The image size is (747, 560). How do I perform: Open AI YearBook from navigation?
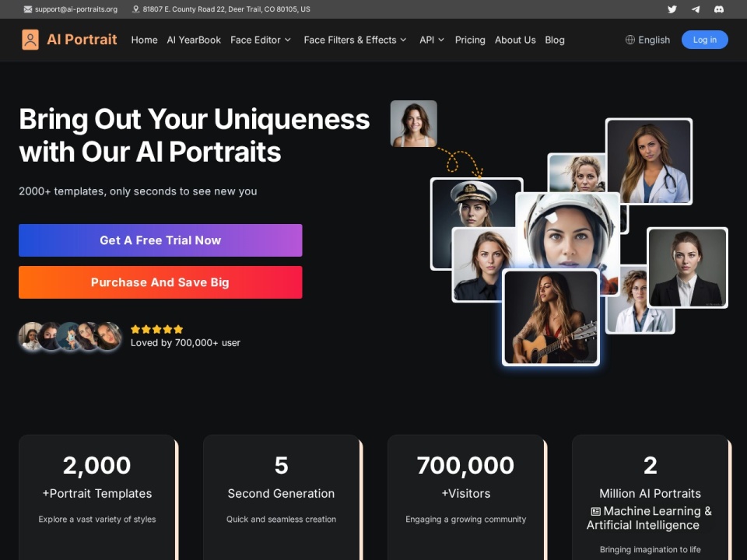[x=194, y=40]
